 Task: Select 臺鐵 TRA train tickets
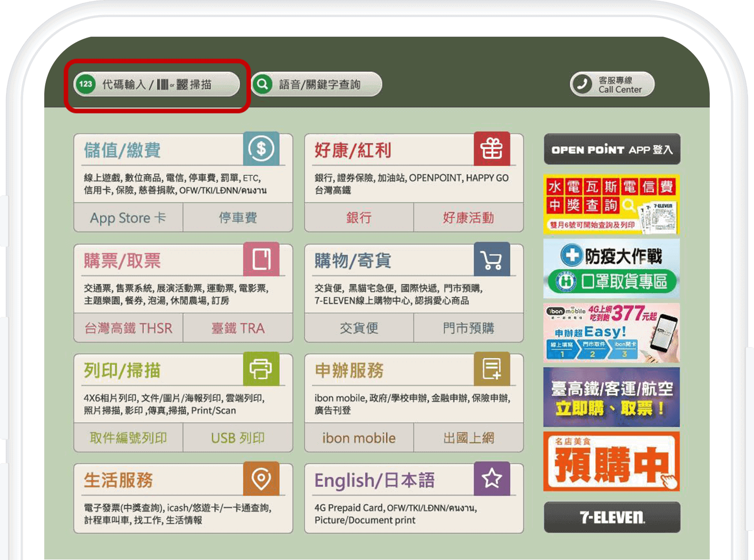(x=238, y=327)
